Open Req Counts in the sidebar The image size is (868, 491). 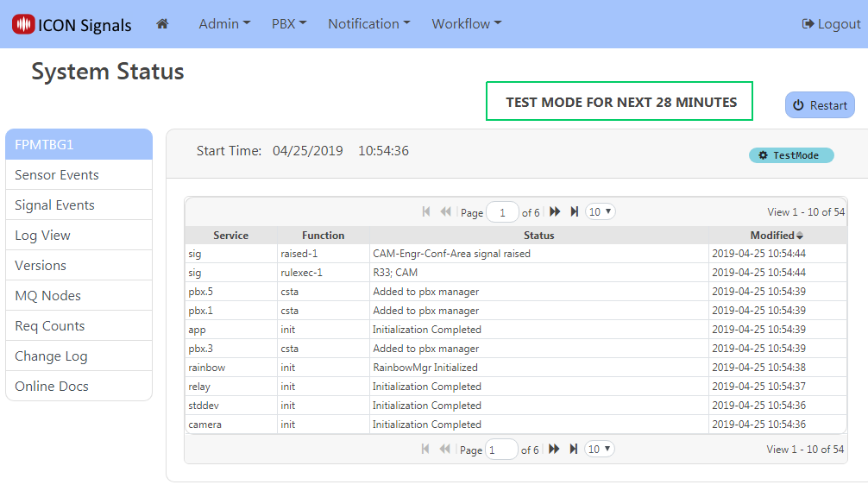click(79, 325)
